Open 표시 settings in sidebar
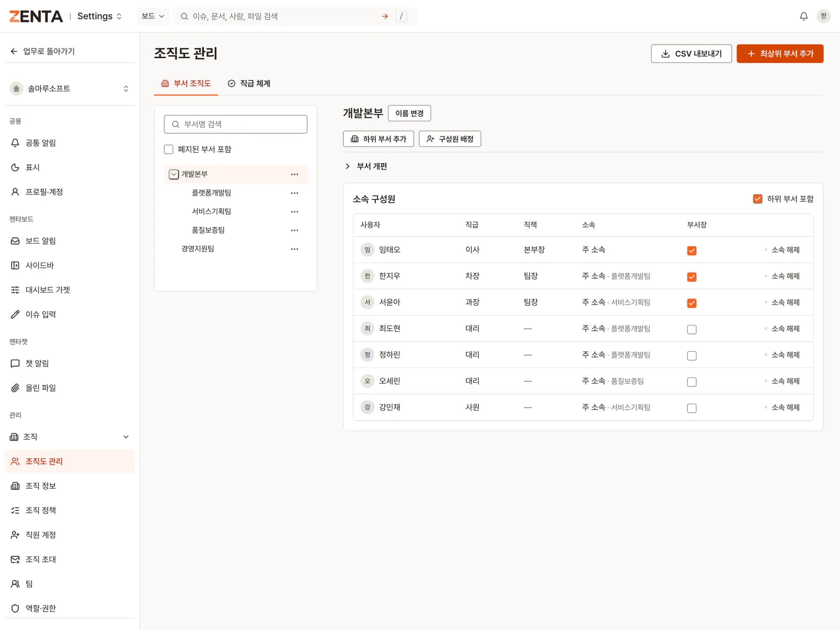840x630 pixels. [x=69, y=167]
